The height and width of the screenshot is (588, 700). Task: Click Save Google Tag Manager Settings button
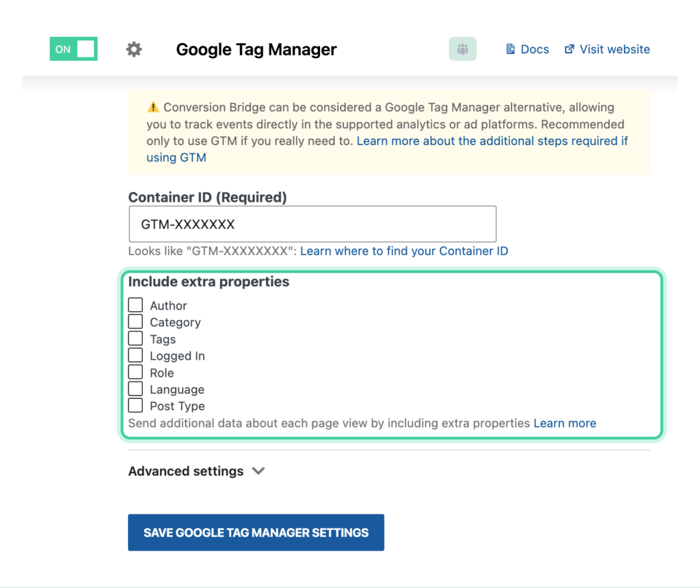(256, 532)
